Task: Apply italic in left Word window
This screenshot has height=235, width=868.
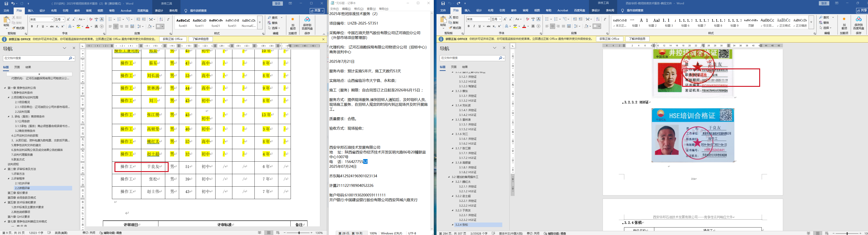Action: 37,26
